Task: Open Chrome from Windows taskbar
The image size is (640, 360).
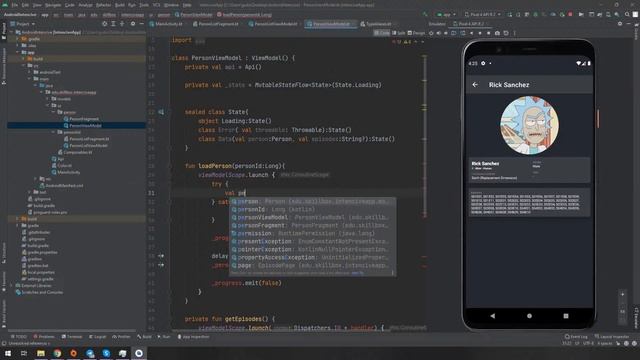Action: coord(57,353)
